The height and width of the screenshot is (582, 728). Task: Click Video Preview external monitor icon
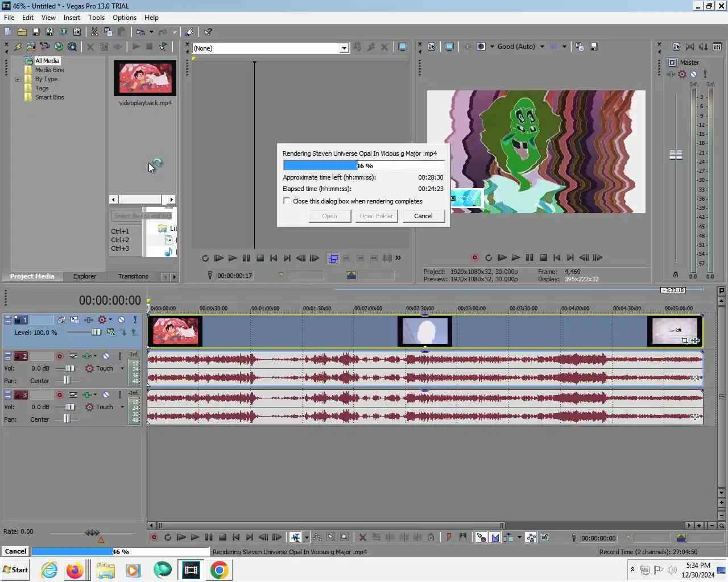pos(449,47)
